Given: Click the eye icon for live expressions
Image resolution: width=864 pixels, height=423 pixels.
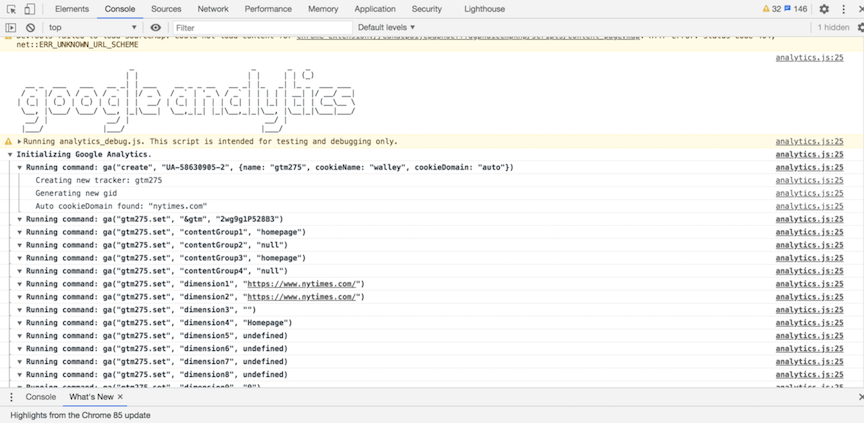Looking at the screenshot, I should click(x=156, y=28).
